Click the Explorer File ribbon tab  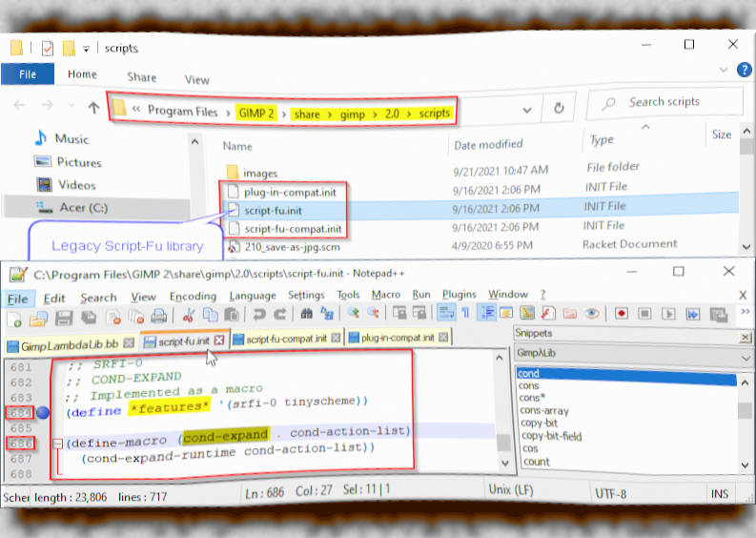pyautogui.click(x=28, y=74)
